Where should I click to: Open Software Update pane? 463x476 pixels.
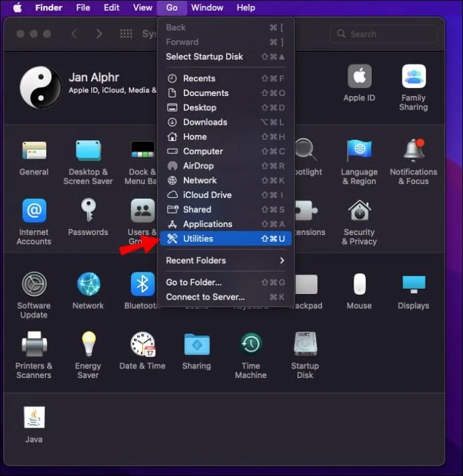point(34,295)
